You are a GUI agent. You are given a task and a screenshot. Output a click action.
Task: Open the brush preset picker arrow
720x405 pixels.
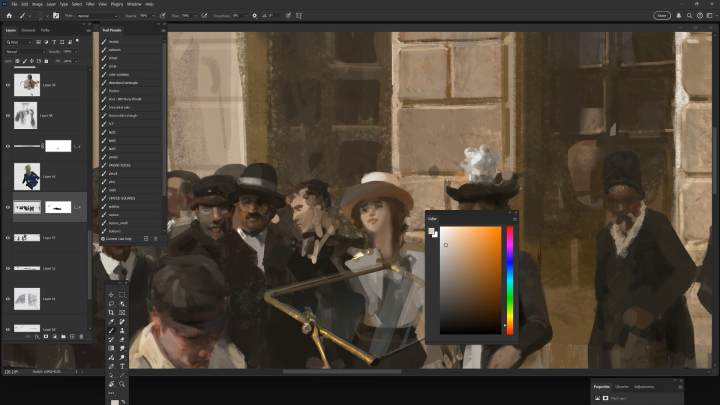coord(47,16)
